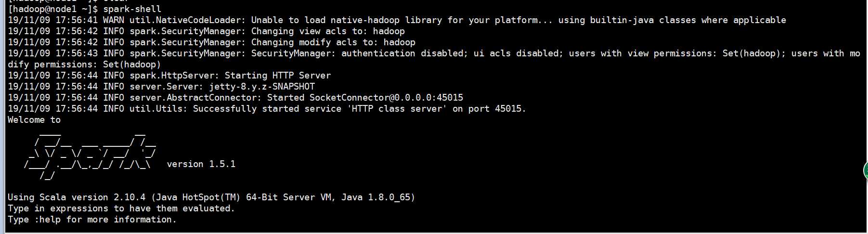Click the jetty-8.y.z-SNAPSHOT server text
This screenshot has height=234, width=868.
[x=262, y=87]
